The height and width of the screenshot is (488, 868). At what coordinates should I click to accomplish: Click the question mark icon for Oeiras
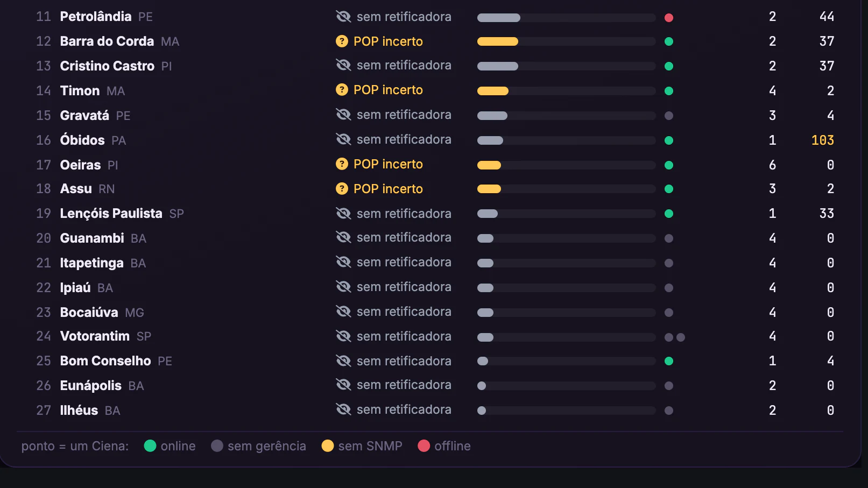point(342,164)
